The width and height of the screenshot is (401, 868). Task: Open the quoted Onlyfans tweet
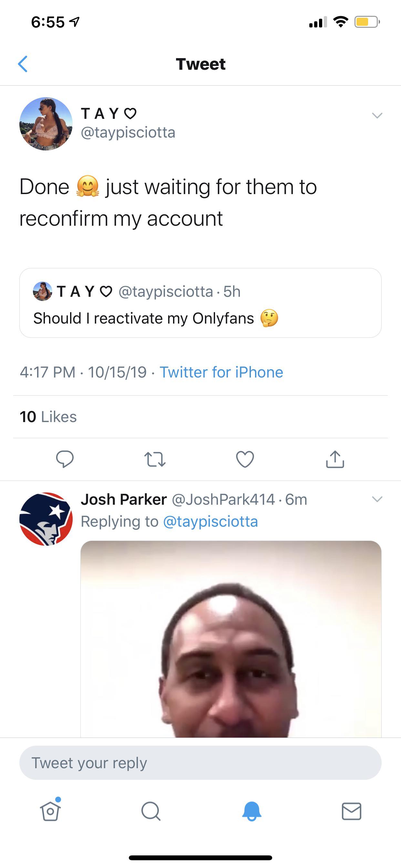pyautogui.click(x=200, y=303)
